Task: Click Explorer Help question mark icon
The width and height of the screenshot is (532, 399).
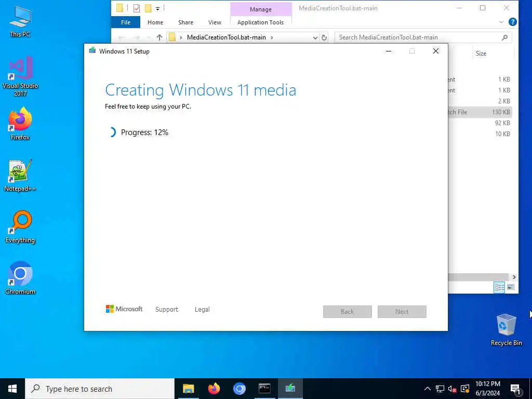Action: point(513,22)
